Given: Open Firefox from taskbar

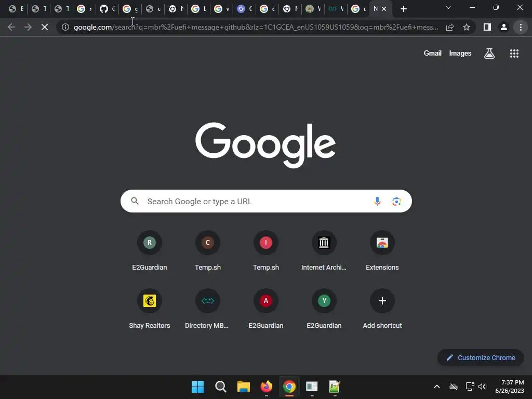Looking at the screenshot, I should 267,387.
